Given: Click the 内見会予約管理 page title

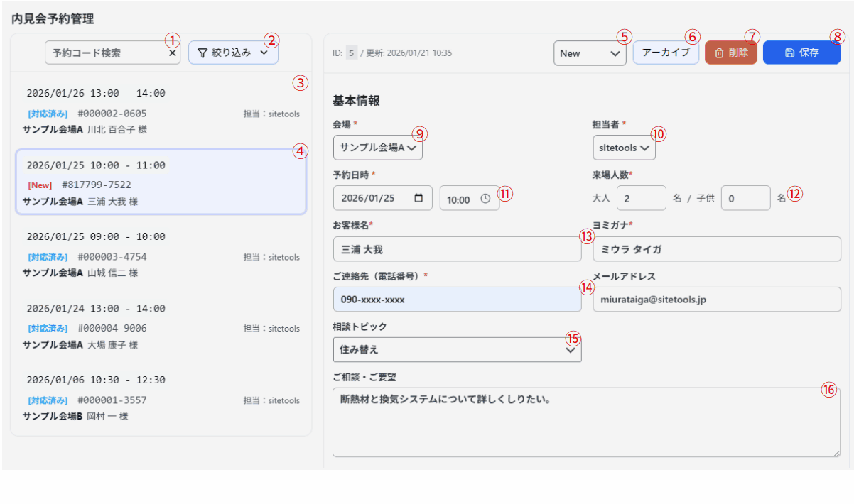Looking at the screenshot, I should [53, 19].
